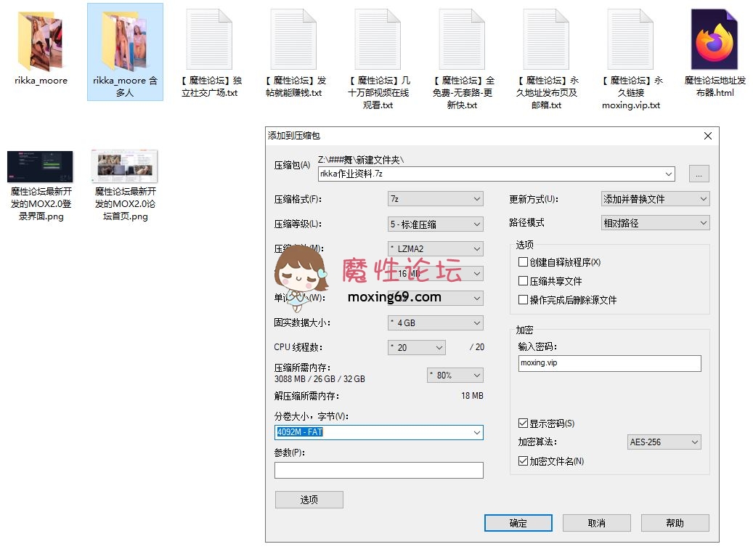Click the browse '...' button for archive path
The height and width of the screenshot is (560, 753).
click(699, 174)
